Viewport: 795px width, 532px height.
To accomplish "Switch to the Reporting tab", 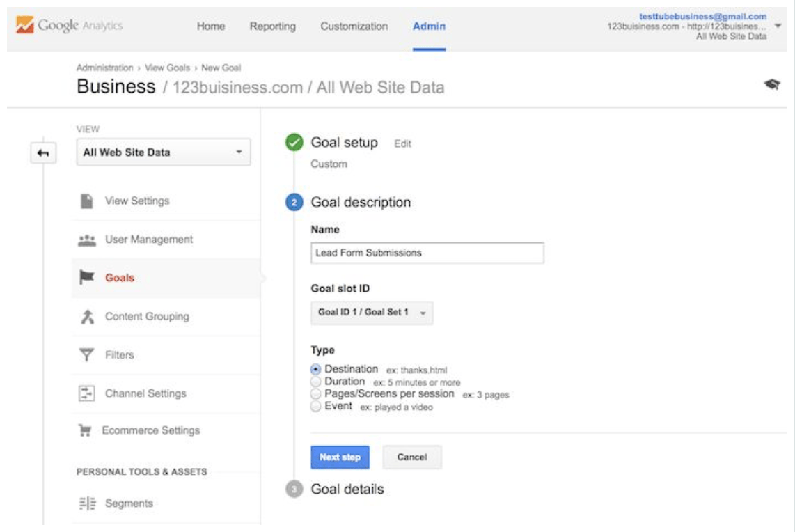I will click(x=272, y=26).
